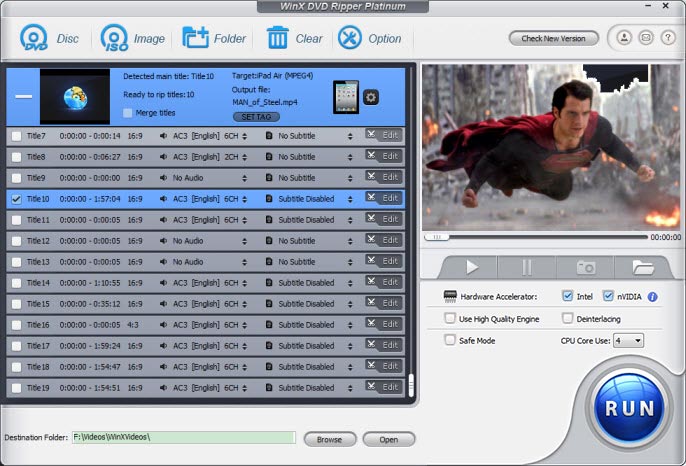
Task: Check the Title14 checkbox
Action: 16,283
